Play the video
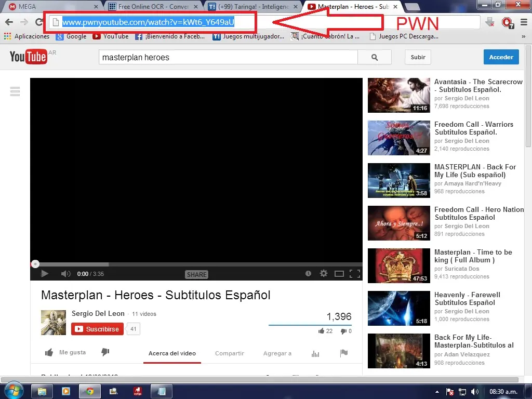This screenshot has height=399, width=532. pos(45,273)
